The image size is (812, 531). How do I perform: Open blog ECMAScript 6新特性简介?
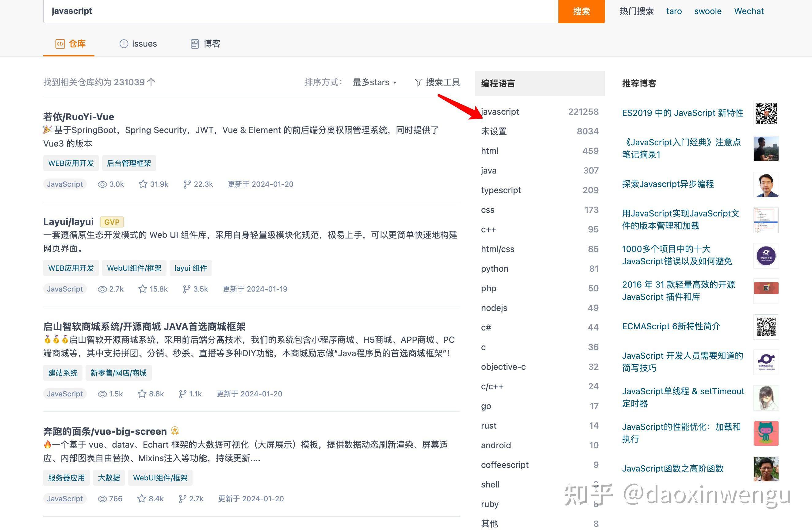pyautogui.click(x=671, y=327)
